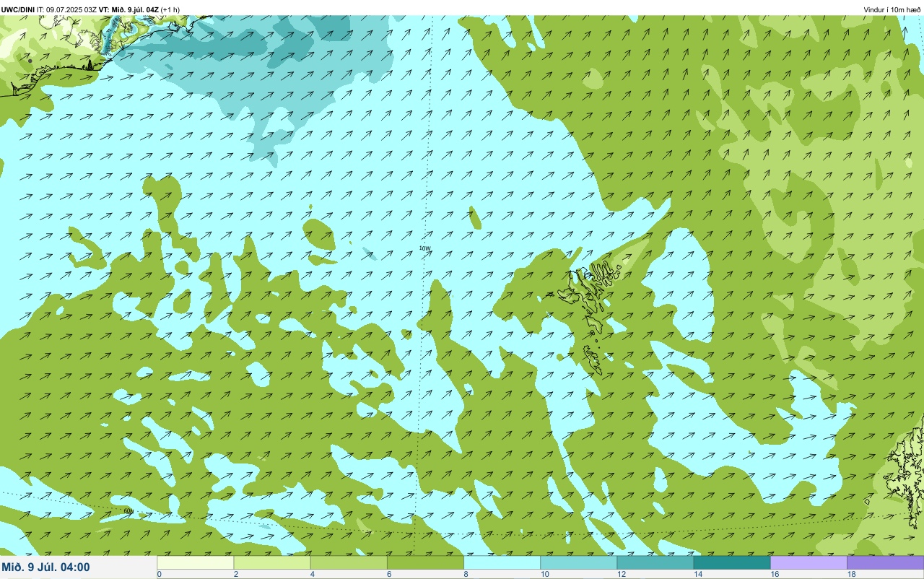Click the 2–4 m/s light green legend swatch
924x579 pixels.
point(272,562)
